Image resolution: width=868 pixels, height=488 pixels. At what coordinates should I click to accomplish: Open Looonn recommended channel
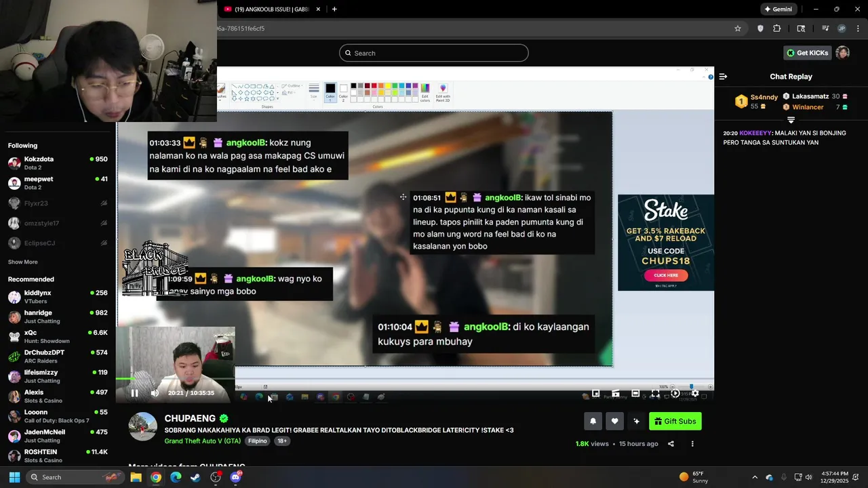[x=58, y=416]
